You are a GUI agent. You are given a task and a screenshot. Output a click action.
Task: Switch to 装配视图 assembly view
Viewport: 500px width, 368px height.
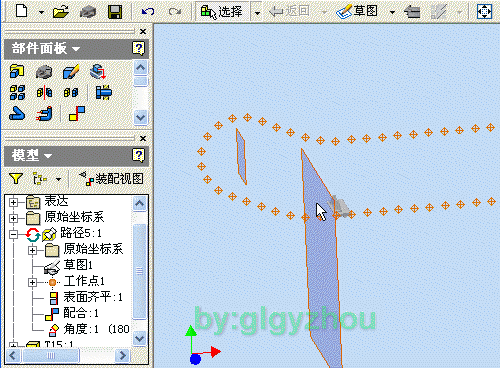(x=111, y=179)
